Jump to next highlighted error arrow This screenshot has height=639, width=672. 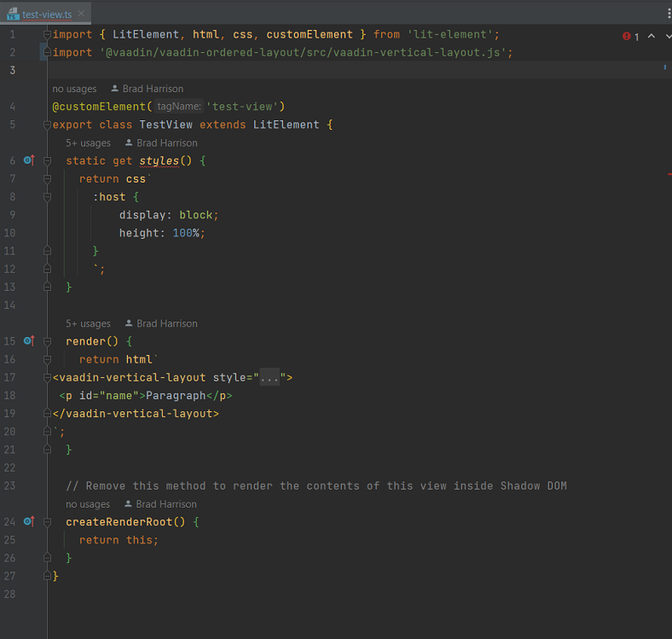[665, 37]
